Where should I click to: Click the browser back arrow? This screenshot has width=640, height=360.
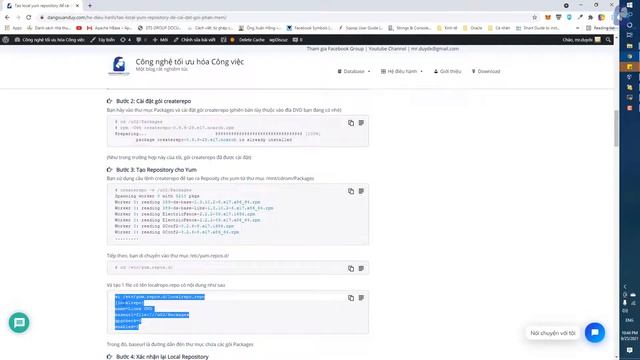(7, 18)
